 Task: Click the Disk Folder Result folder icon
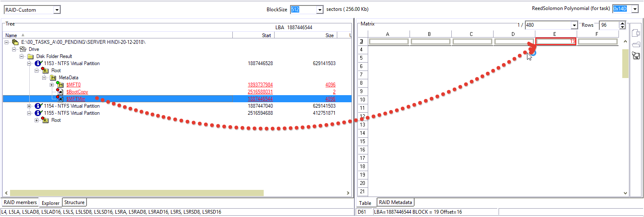click(x=31, y=56)
